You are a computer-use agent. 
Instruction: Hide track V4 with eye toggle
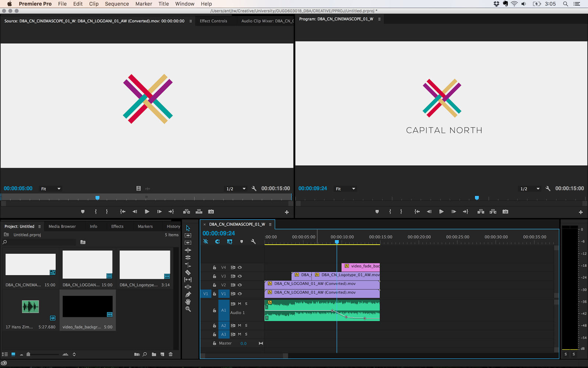point(240,268)
